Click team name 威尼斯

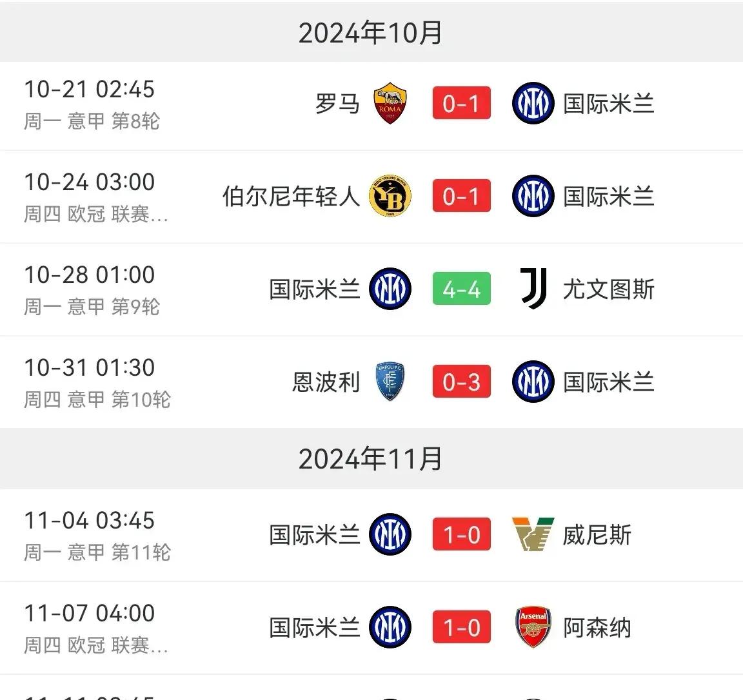[597, 534]
